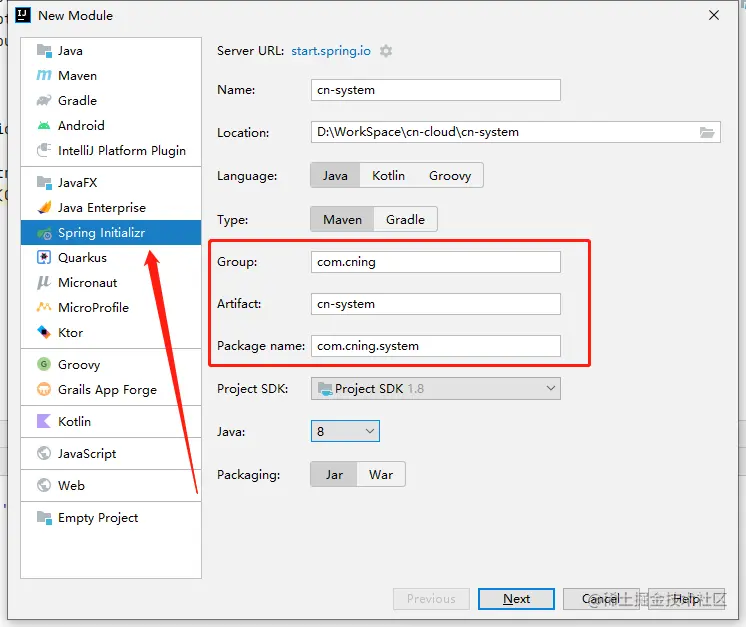Screen dimensions: 746x627
Task: Click the Group input field
Action: (x=436, y=262)
